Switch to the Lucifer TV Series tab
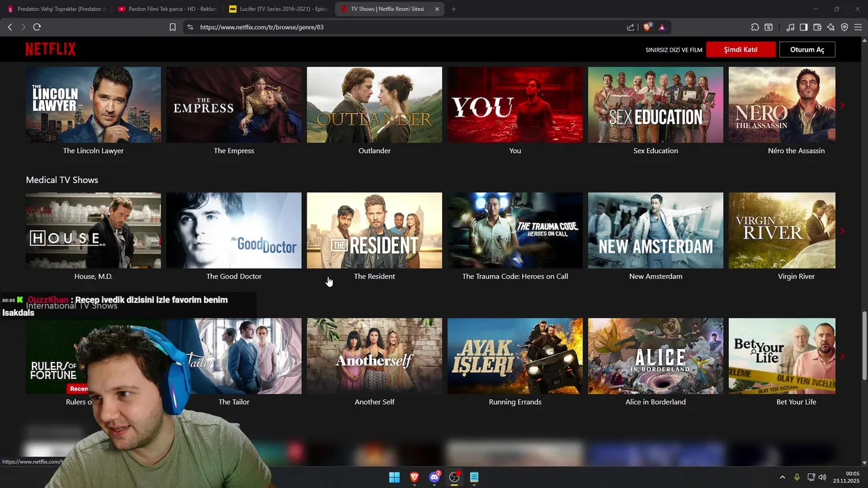The width and height of the screenshot is (868, 488). 279,9
